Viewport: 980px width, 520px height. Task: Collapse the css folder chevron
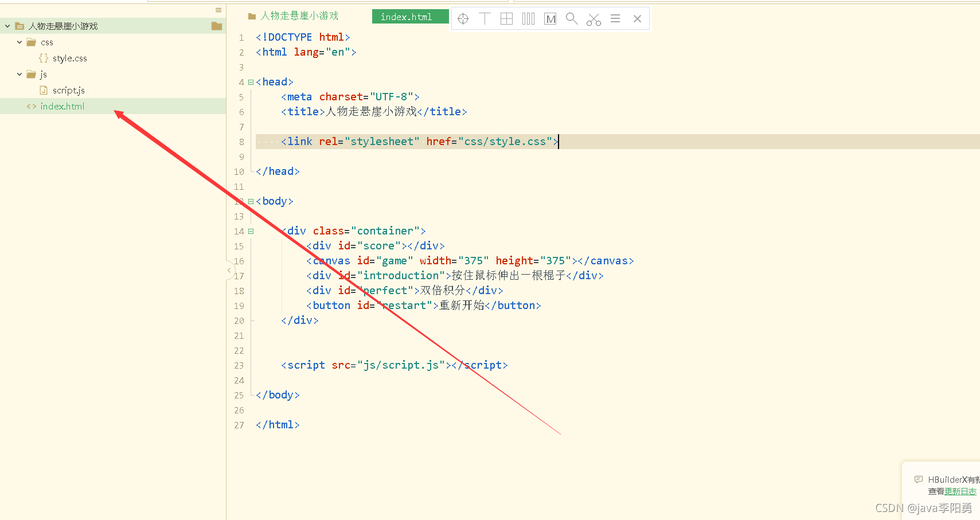(19, 42)
